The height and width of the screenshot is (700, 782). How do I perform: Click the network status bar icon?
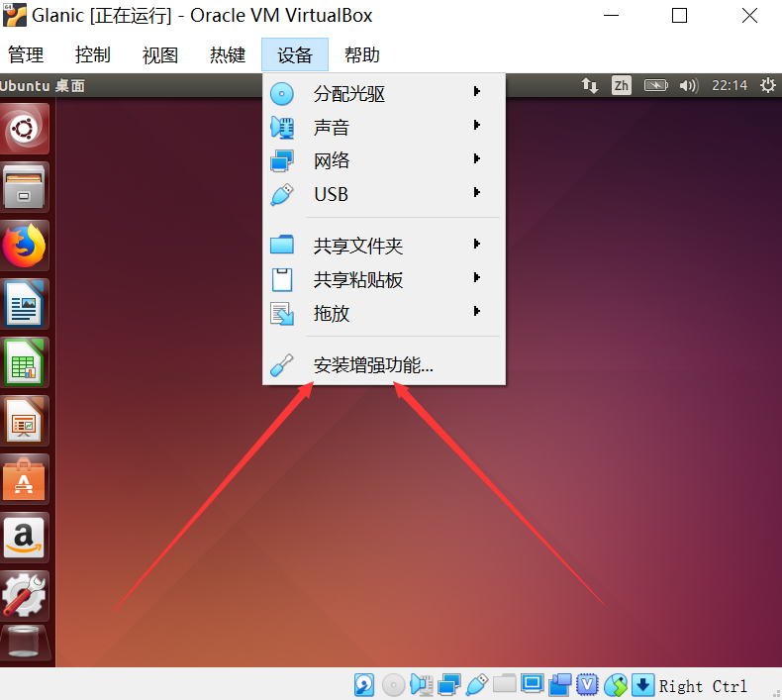[x=448, y=685]
